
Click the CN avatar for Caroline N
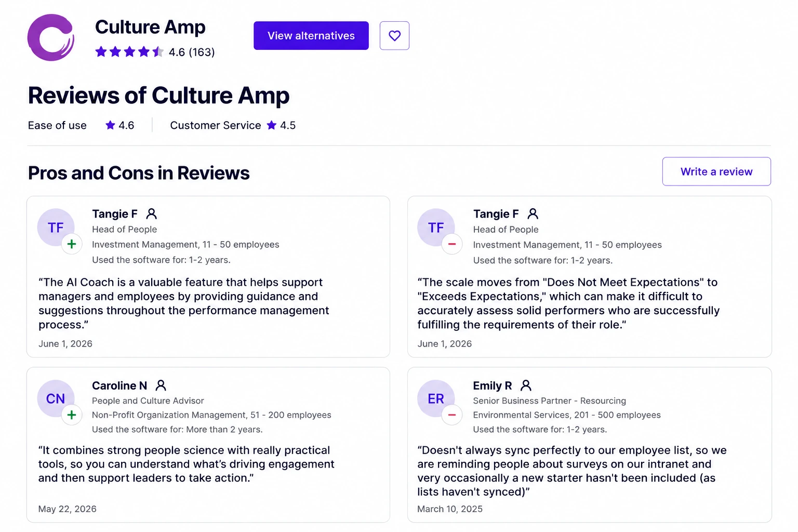click(56, 398)
